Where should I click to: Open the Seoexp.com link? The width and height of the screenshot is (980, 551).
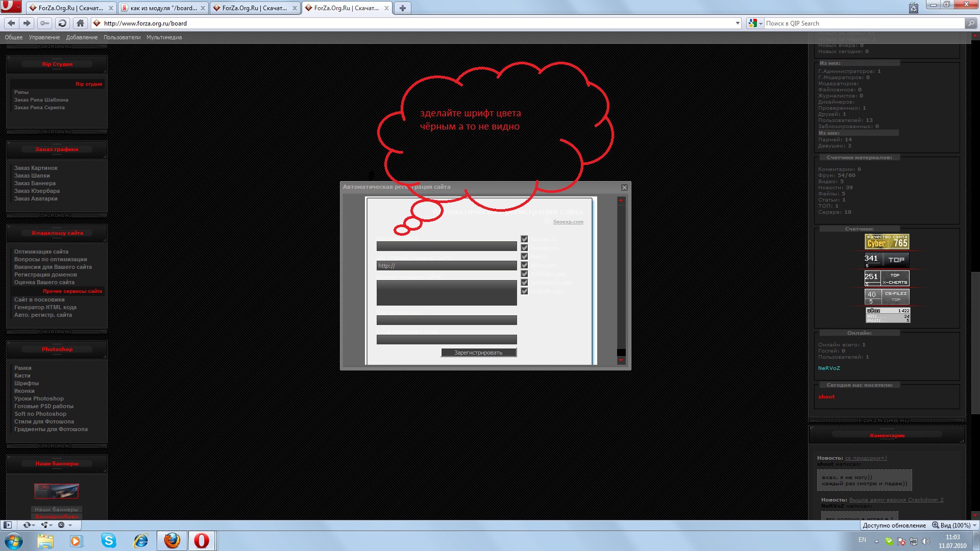click(568, 222)
